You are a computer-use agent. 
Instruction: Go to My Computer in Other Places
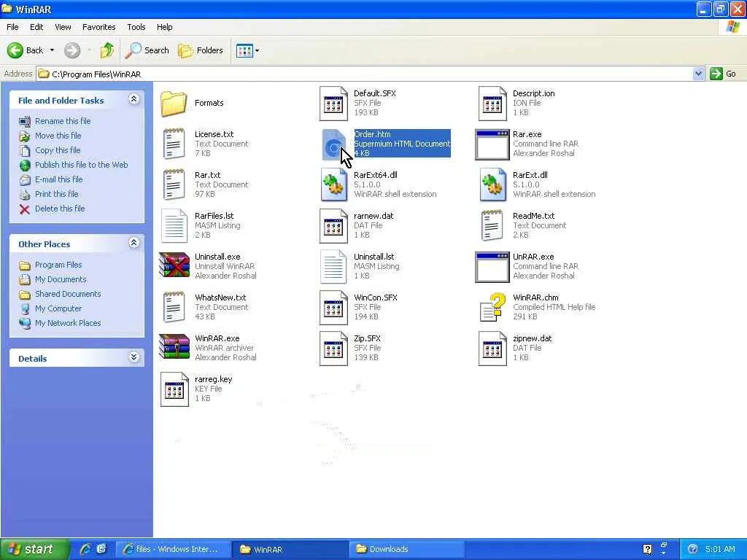click(58, 308)
